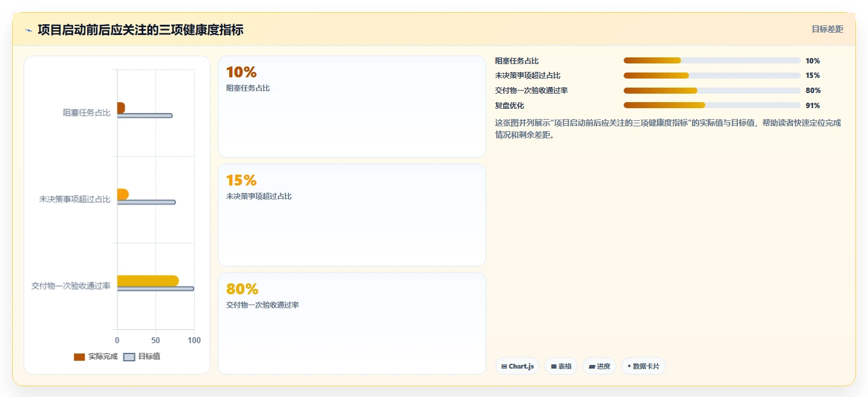Click the 阻塞任务占比 caption inside the 10% card
The height and width of the screenshot is (397, 868).
(248, 88)
